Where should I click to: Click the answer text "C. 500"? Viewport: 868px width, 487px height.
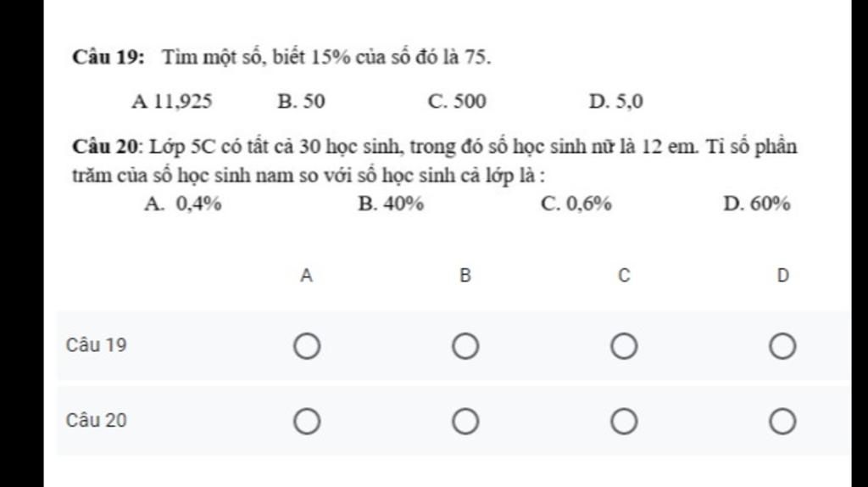click(x=458, y=103)
